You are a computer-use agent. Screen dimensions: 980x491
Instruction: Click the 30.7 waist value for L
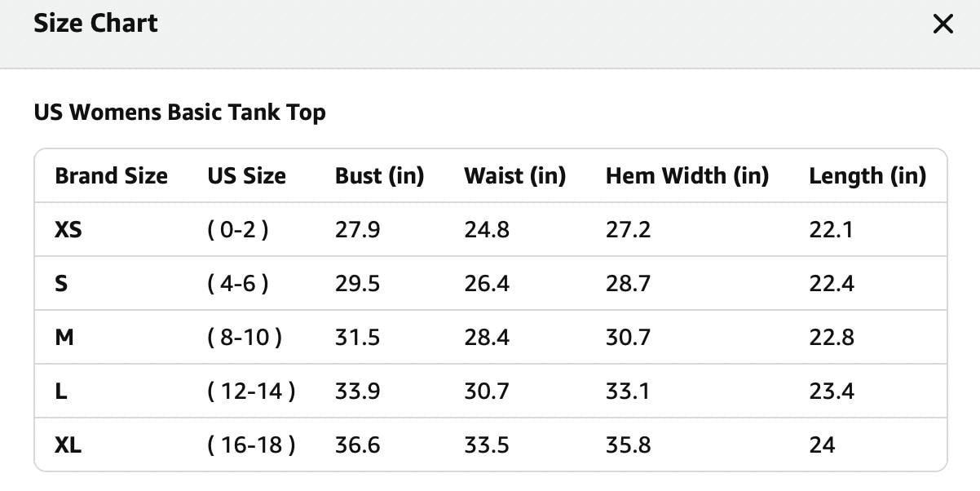(487, 391)
